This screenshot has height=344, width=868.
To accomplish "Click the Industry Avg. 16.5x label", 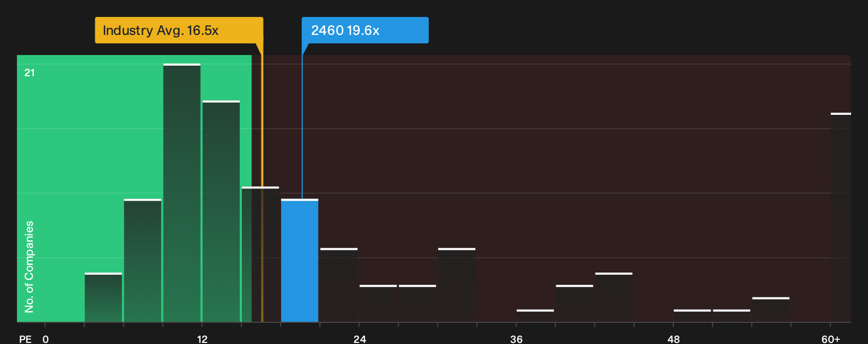I will [179, 30].
